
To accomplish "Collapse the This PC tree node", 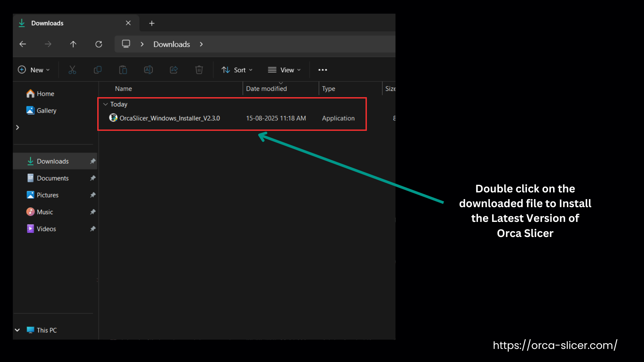I will tap(17, 330).
